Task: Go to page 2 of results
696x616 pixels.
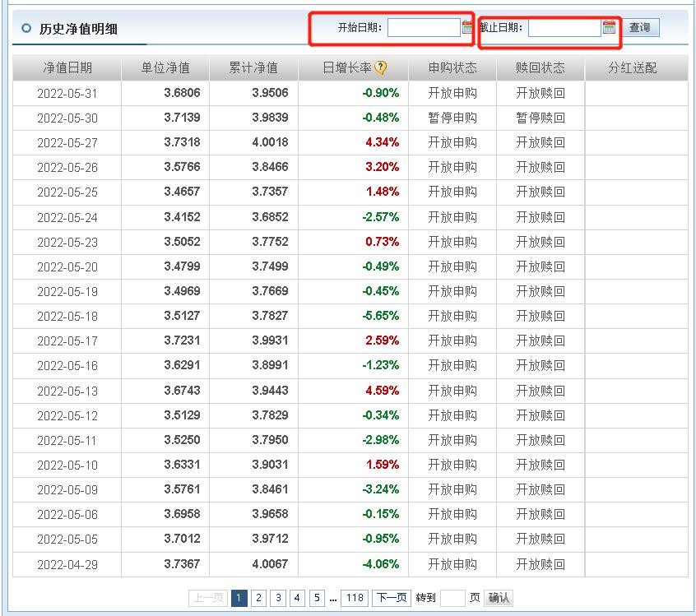Action: pos(257,597)
